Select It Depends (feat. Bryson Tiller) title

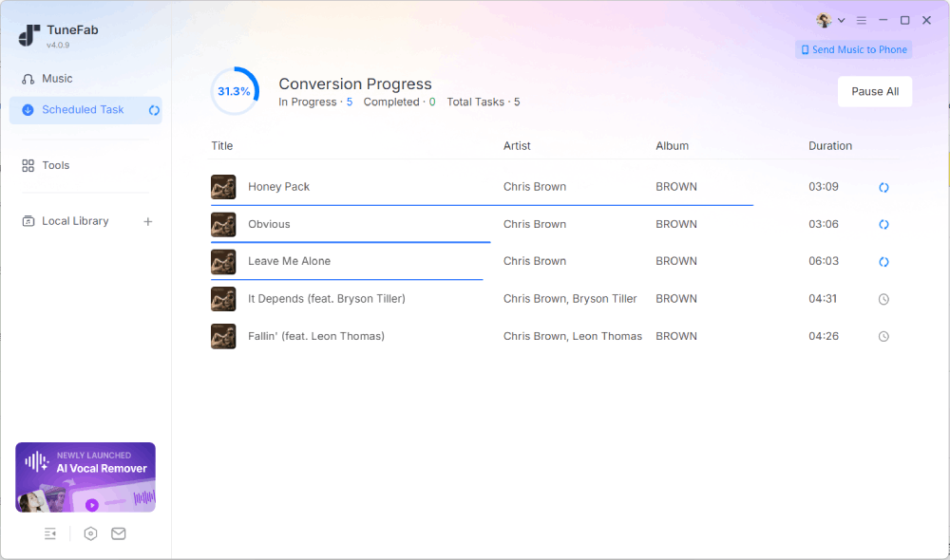[x=327, y=298]
